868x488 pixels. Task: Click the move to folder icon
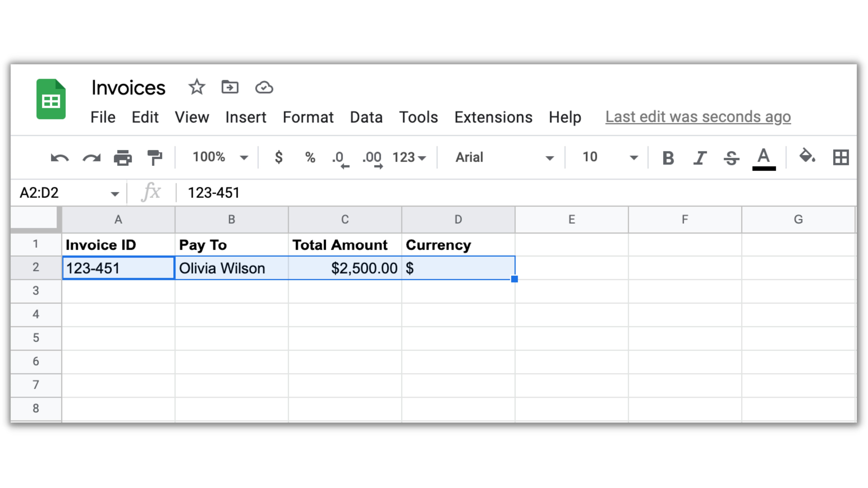230,88
